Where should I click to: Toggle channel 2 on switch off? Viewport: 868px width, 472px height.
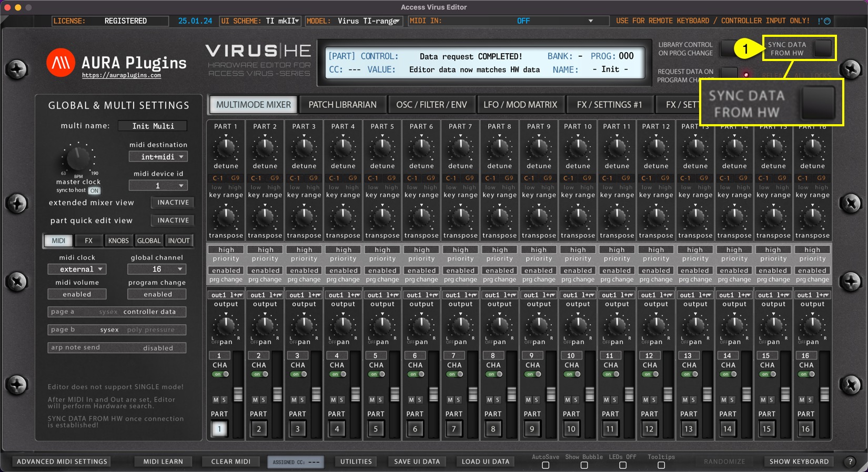point(260,374)
